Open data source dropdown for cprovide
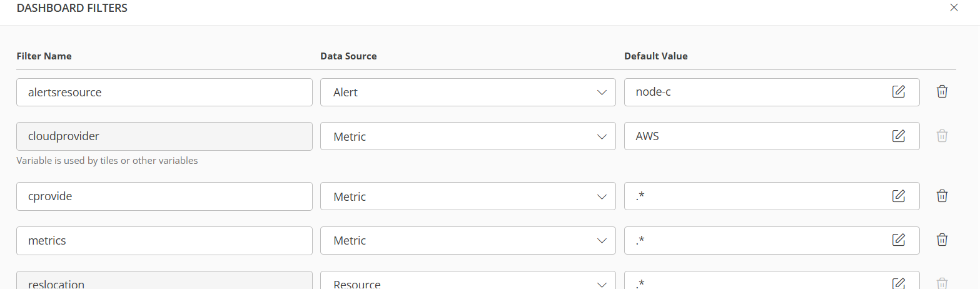The image size is (980, 289). pos(467,196)
